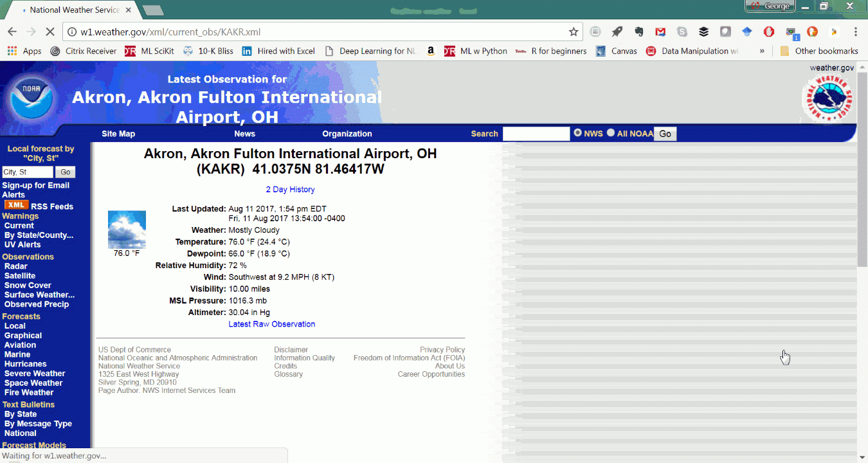
Task: Open the yellow arrow extension icon
Action: [x=834, y=32]
